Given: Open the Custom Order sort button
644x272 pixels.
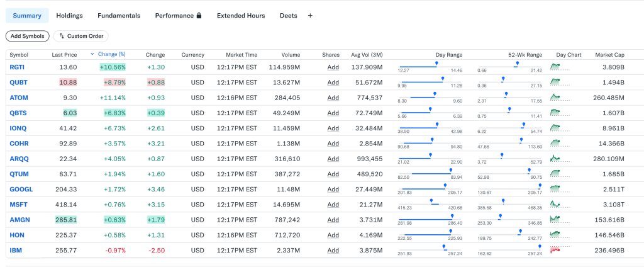Looking at the screenshot, I should (x=81, y=36).
